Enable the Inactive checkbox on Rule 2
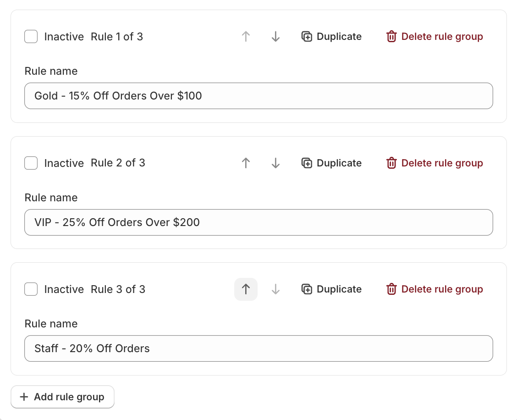517x420 pixels. (31, 163)
